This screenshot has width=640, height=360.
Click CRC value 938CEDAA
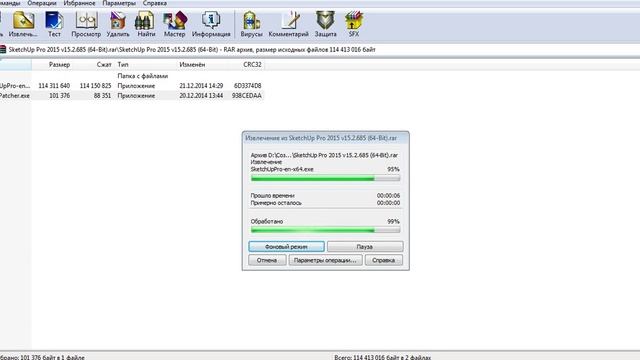point(247,96)
